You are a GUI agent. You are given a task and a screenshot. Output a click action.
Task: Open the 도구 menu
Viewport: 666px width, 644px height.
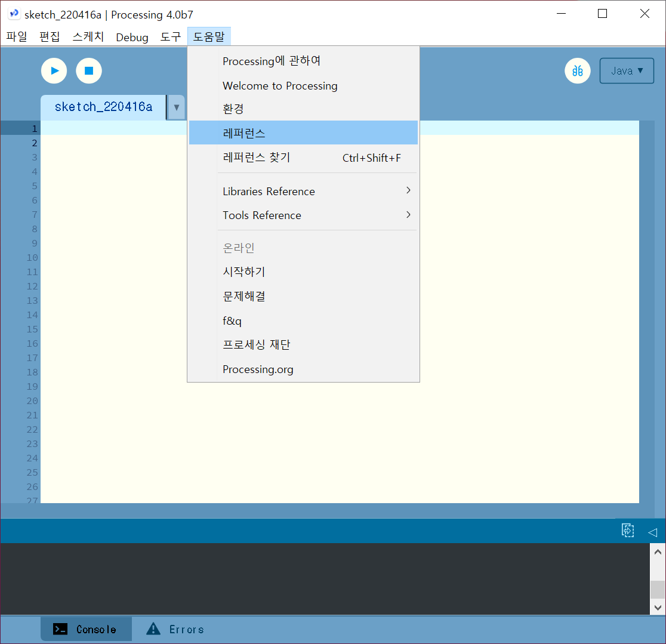(170, 37)
